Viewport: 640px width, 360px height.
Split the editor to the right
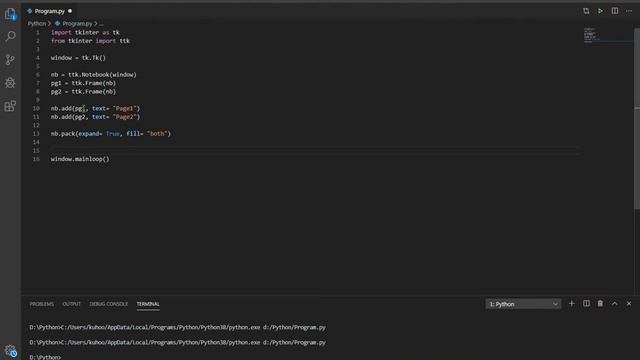point(615,11)
